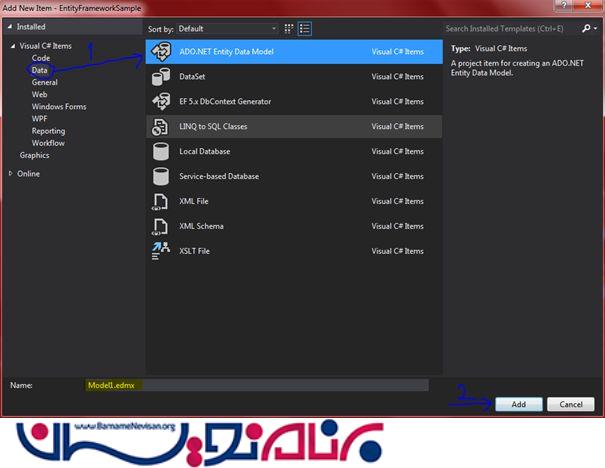Click the DataSet template icon
The width and height of the screenshot is (605, 468).
tap(160, 76)
